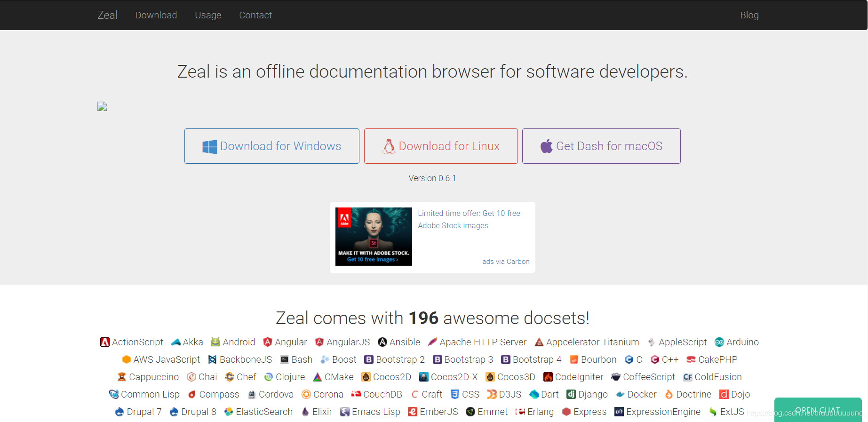Click the Bourbon docset name
The height and width of the screenshot is (422, 868).
tap(599, 359)
